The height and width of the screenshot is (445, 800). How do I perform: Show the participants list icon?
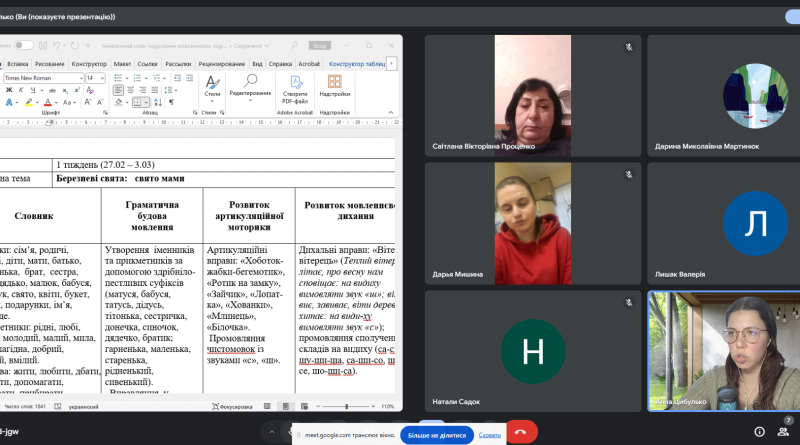point(783,432)
